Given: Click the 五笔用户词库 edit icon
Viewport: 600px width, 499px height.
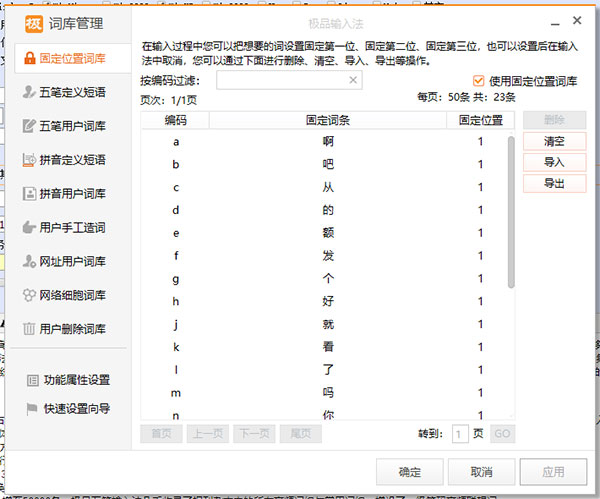Looking at the screenshot, I should point(28,125).
